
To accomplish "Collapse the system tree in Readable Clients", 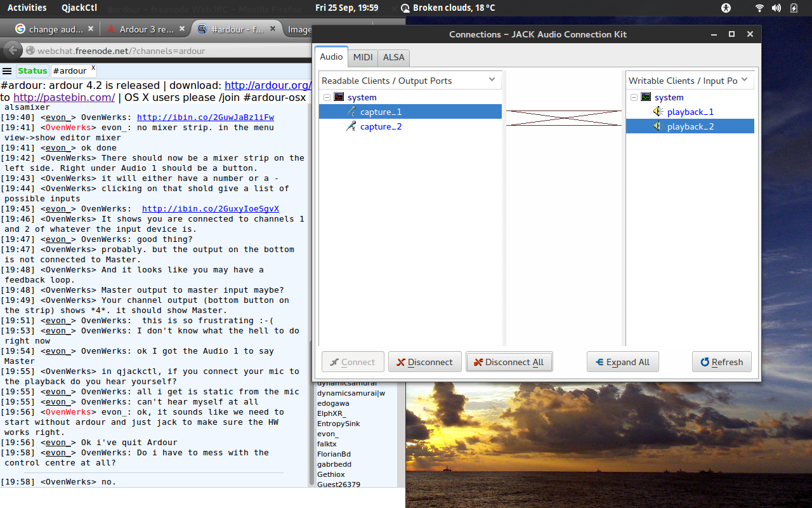I will coord(327,97).
